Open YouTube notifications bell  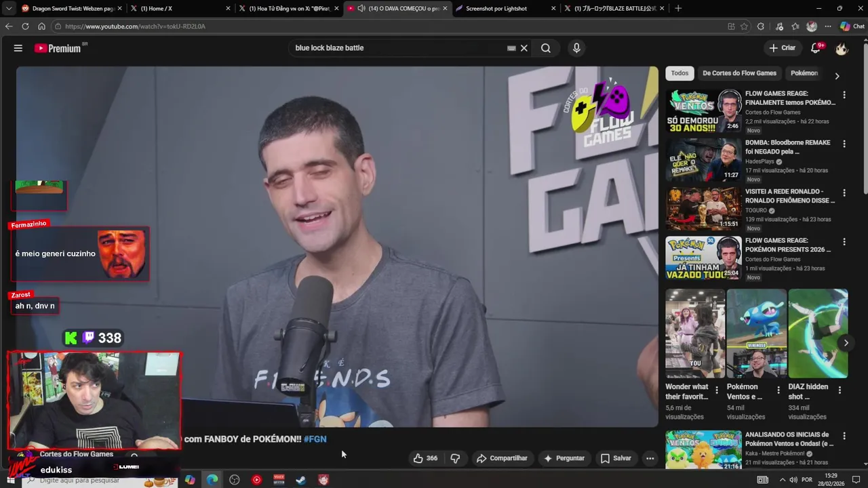tap(816, 48)
